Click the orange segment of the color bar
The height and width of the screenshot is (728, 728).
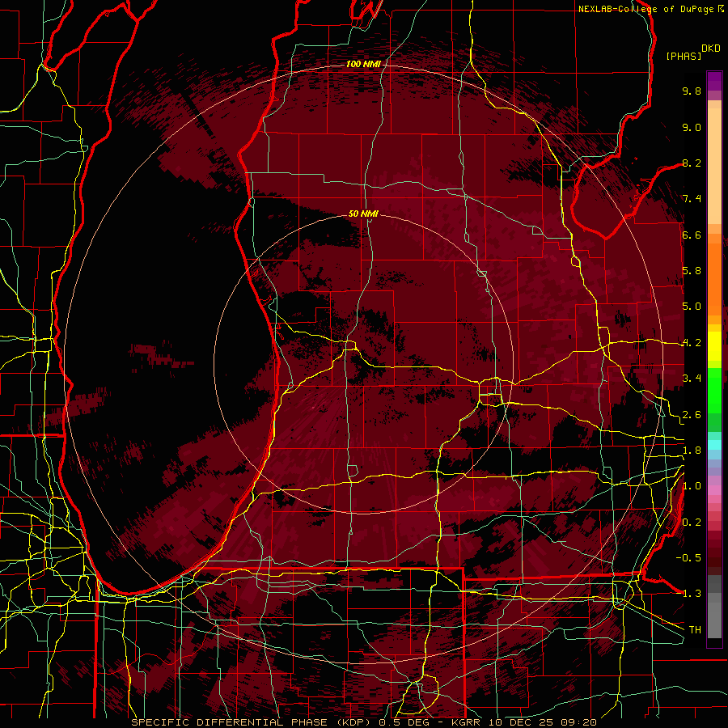[714, 278]
